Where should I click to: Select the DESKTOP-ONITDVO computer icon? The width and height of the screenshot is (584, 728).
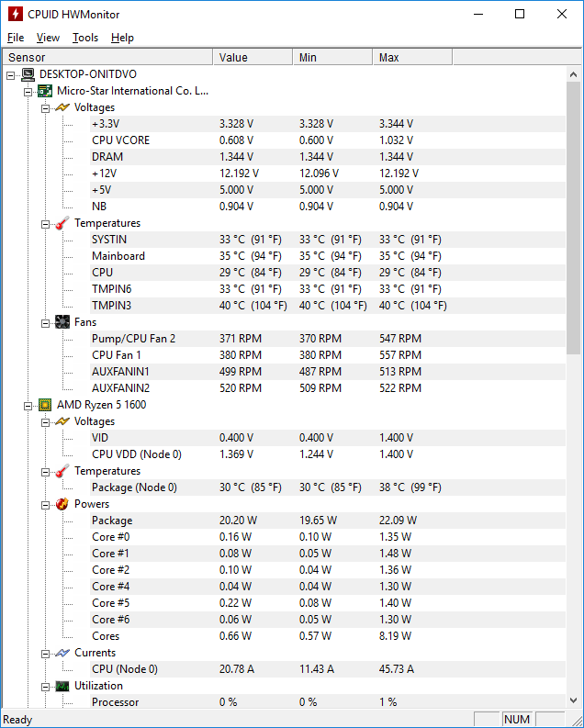pos(28,74)
